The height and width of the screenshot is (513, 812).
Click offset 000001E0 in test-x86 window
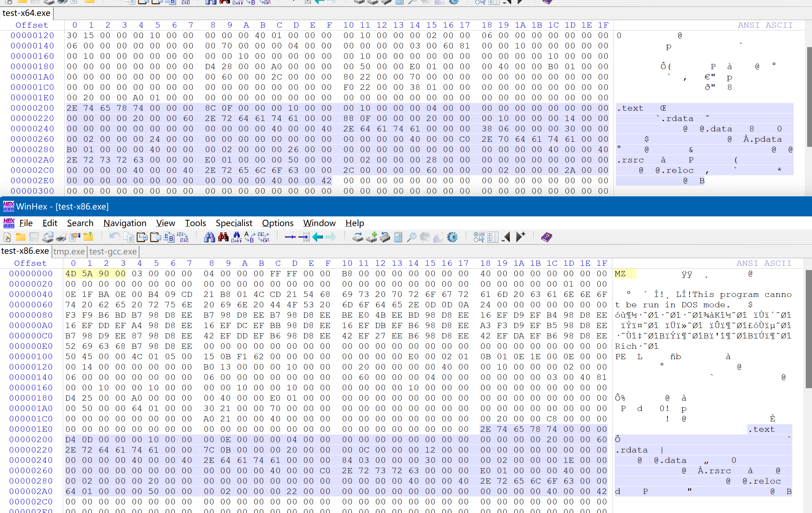pos(31,429)
